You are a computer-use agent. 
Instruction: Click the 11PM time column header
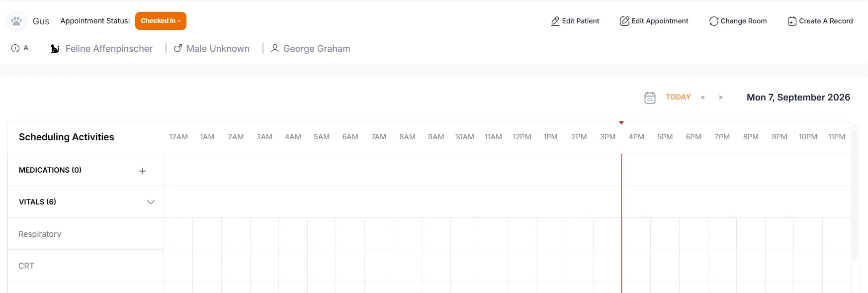(837, 137)
